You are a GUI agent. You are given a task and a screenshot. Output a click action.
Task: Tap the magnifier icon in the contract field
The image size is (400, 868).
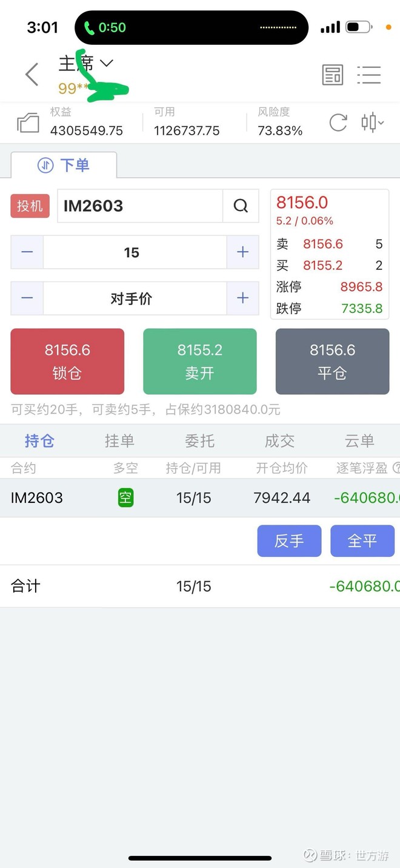[x=241, y=206]
